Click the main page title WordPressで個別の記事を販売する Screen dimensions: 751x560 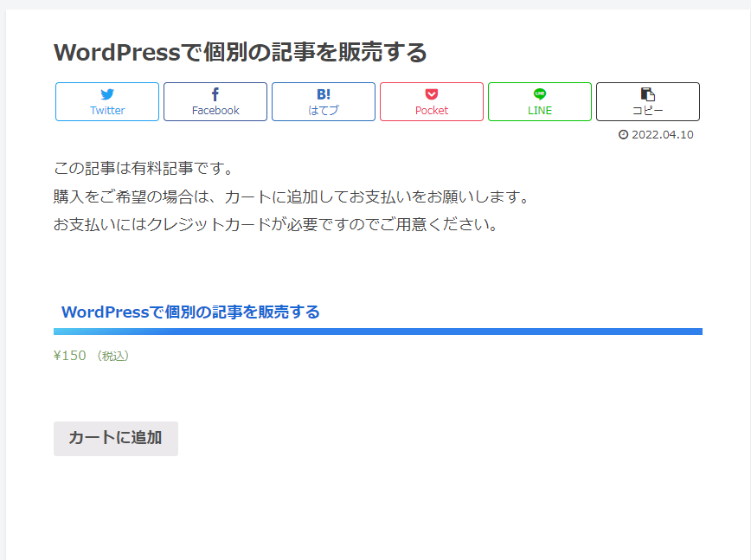tap(241, 52)
